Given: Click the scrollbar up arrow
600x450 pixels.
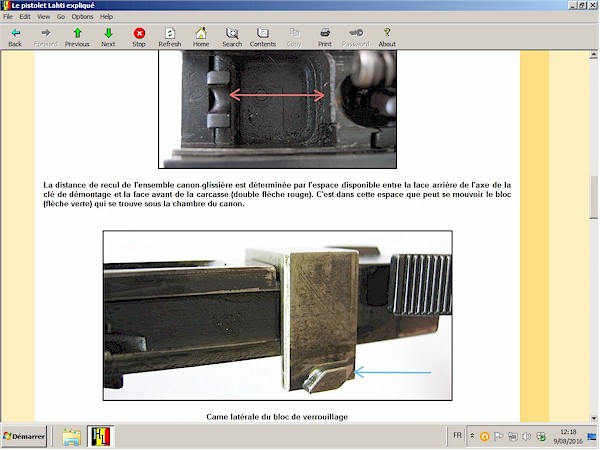Looking at the screenshot, I should pyautogui.click(x=593, y=55).
